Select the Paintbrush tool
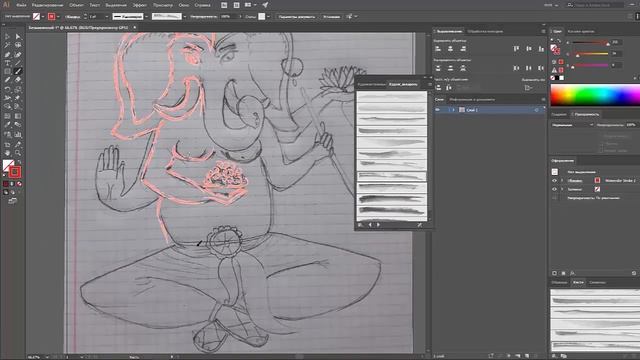The width and height of the screenshot is (640, 360). pyautogui.click(x=18, y=71)
